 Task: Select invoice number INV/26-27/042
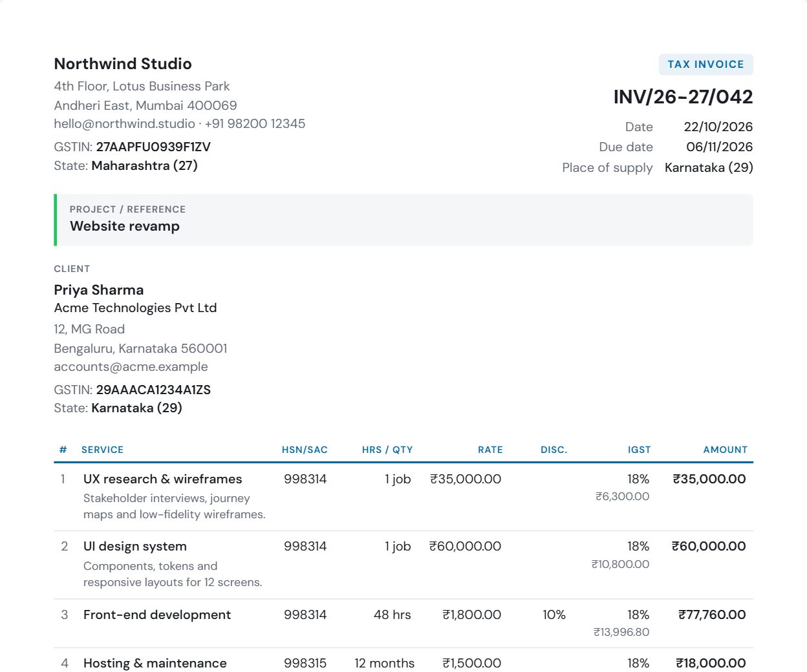point(683,97)
